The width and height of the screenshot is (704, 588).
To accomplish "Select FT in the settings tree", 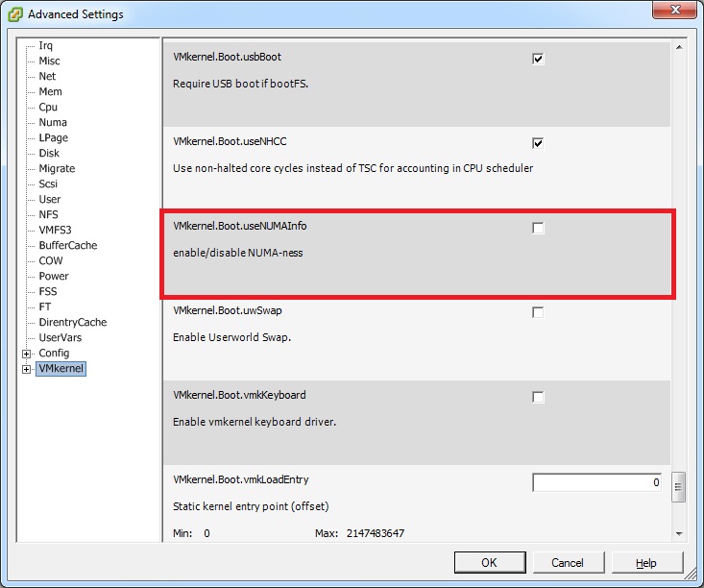I will 45,306.
